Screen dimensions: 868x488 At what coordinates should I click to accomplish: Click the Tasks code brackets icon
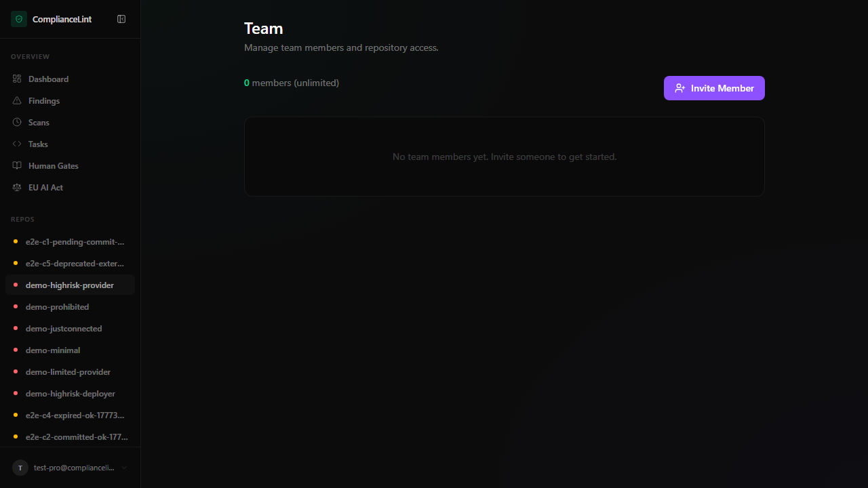coord(17,144)
